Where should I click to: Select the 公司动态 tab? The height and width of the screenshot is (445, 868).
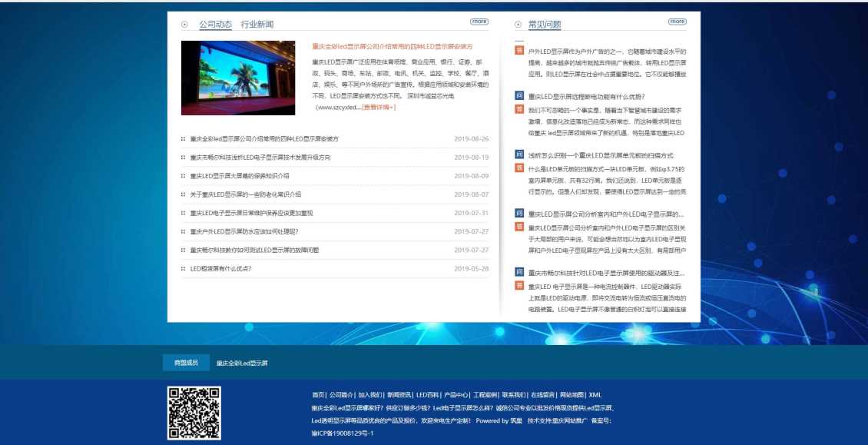click(x=215, y=25)
